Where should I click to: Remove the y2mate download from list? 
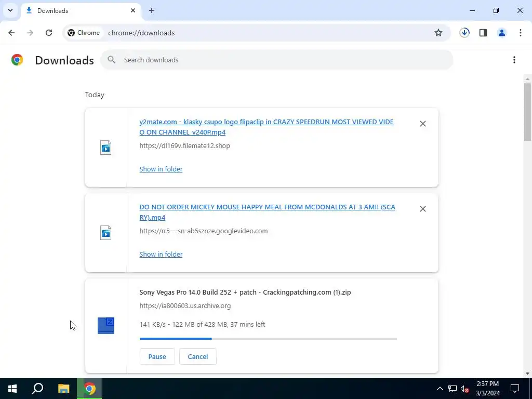point(423,124)
